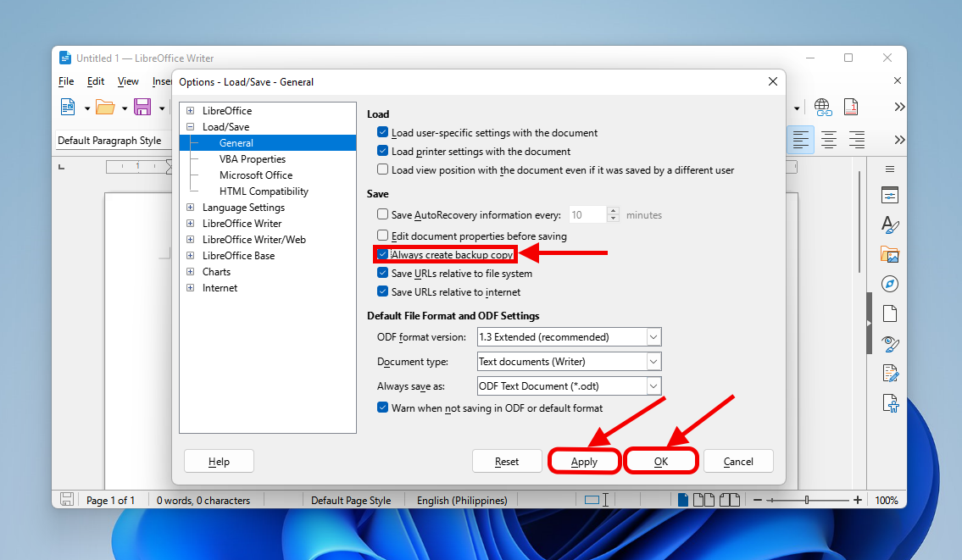Open a file with the folder icon
The height and width of the screenshot is (560, 962).
point(105,108)
